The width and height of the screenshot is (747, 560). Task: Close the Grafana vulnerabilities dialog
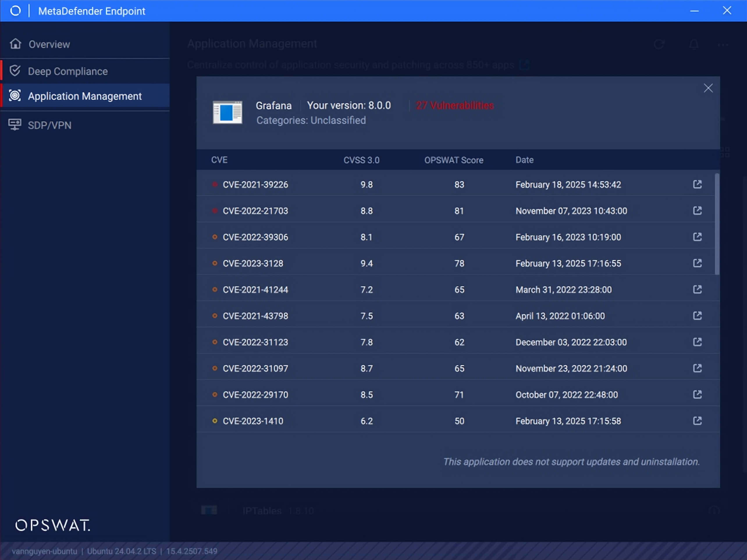coord(708,88)
